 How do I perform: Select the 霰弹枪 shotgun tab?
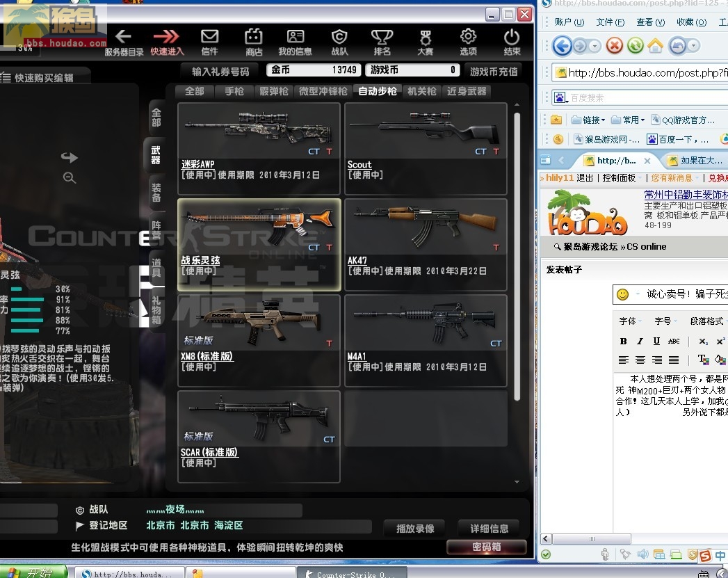point(273,91)
